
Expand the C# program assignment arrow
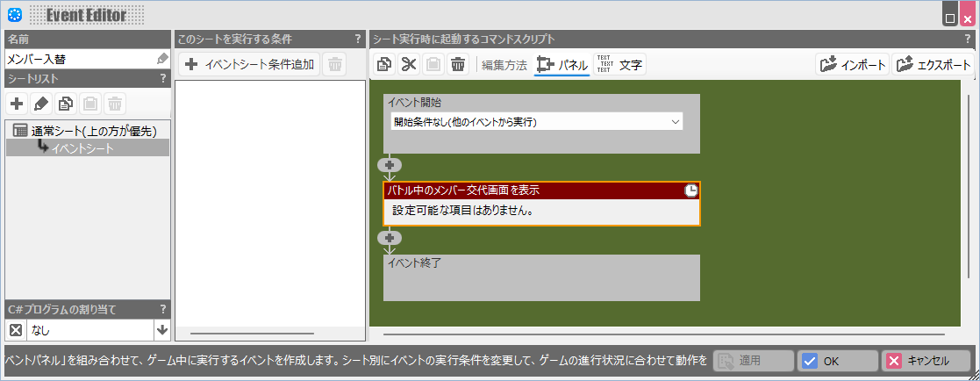click(x=161, y=330)
